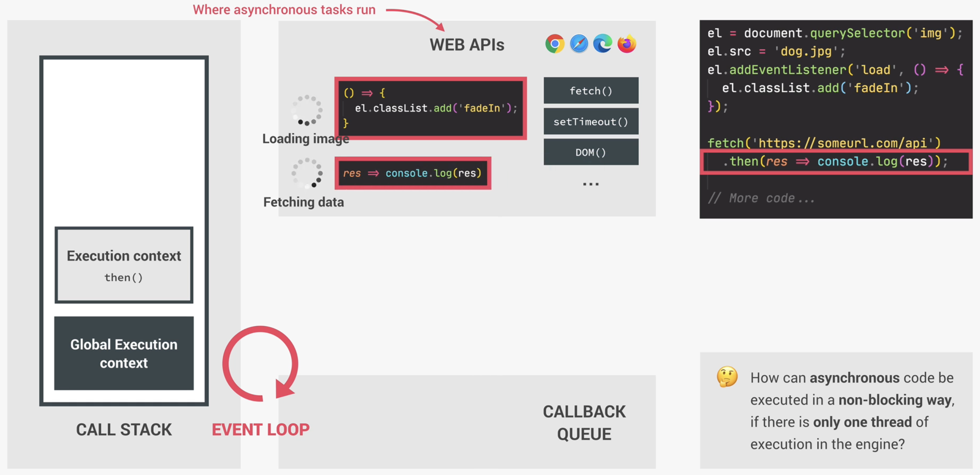The height and width of the screenshot is (475, 980).
Task: Click the Loading image spinner
Action: [307, 110]
